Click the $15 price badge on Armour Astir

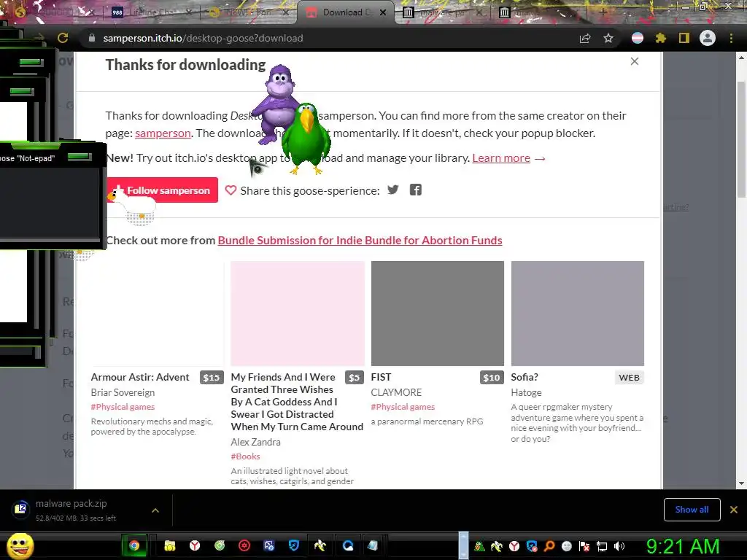click(211, 378)
